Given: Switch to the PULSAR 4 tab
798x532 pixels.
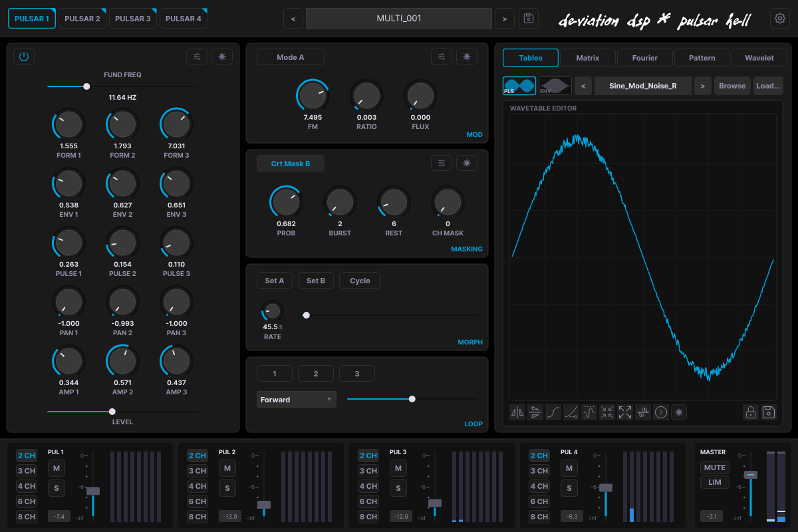Looking at the screenshot, I should pyautogui.click(x=184, y=19).
